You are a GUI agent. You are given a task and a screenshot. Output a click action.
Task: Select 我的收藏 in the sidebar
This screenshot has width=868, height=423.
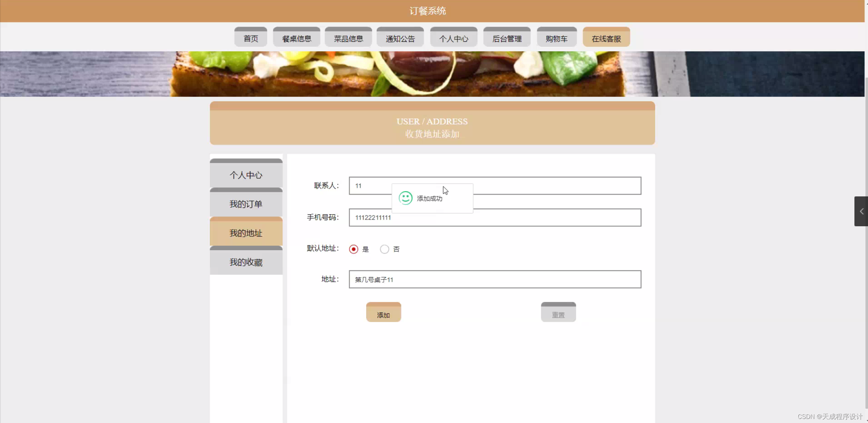coord(246,262)
